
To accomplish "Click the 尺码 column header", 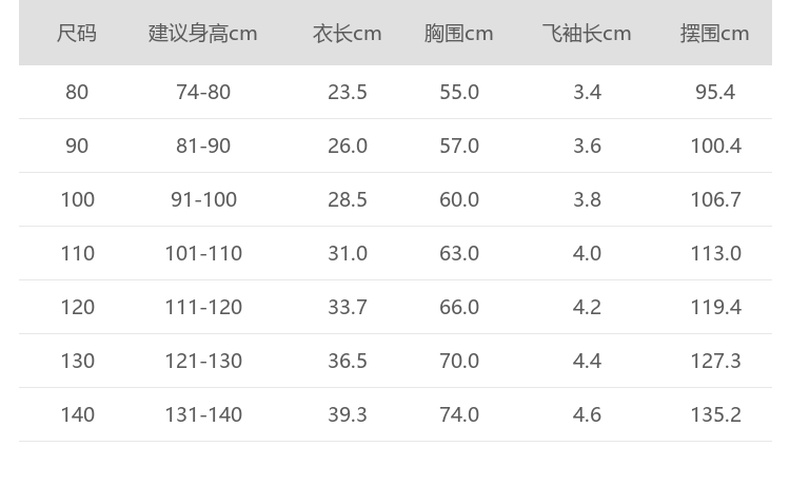I will (x=77, y=33).
